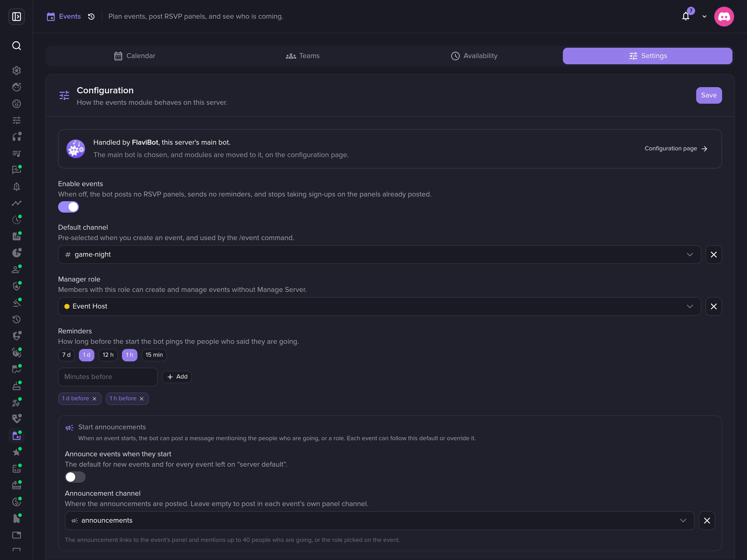
Task: Open the Announcement channel dropdown
Action: 379,521
